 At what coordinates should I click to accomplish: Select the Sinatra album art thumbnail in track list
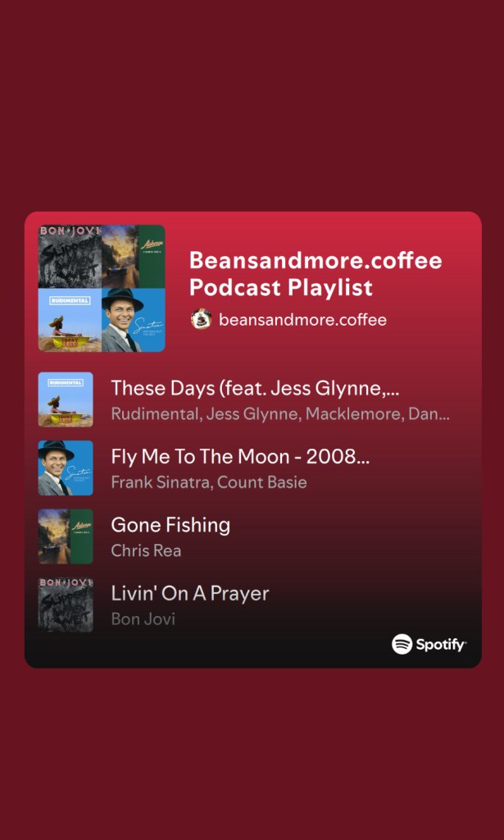[x=66, y=468]
